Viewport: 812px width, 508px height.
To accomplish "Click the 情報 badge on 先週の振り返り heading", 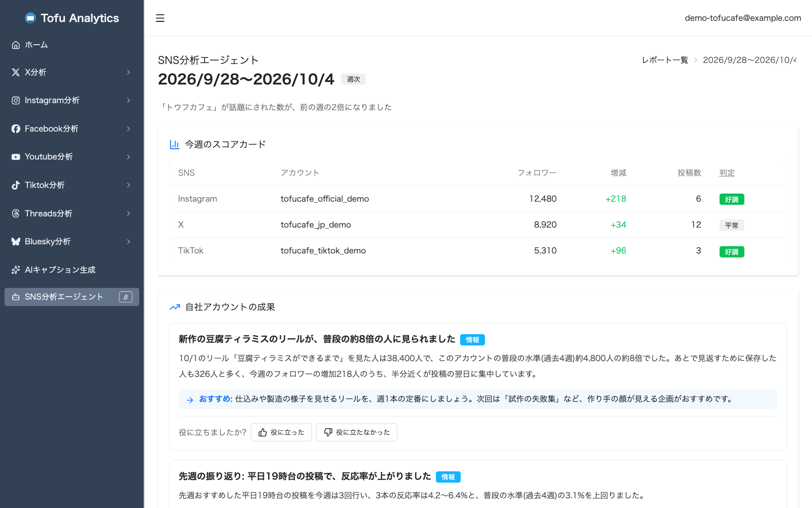I will [448, 477].
